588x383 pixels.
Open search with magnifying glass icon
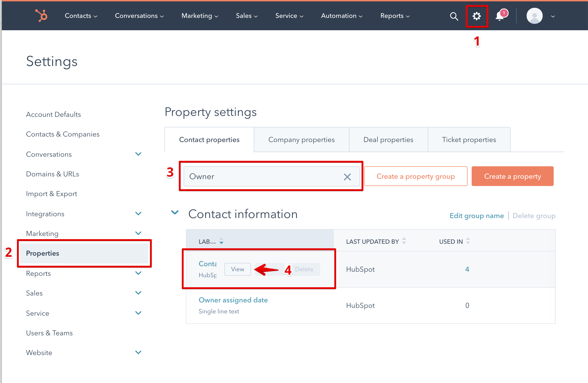coord(454,16)
